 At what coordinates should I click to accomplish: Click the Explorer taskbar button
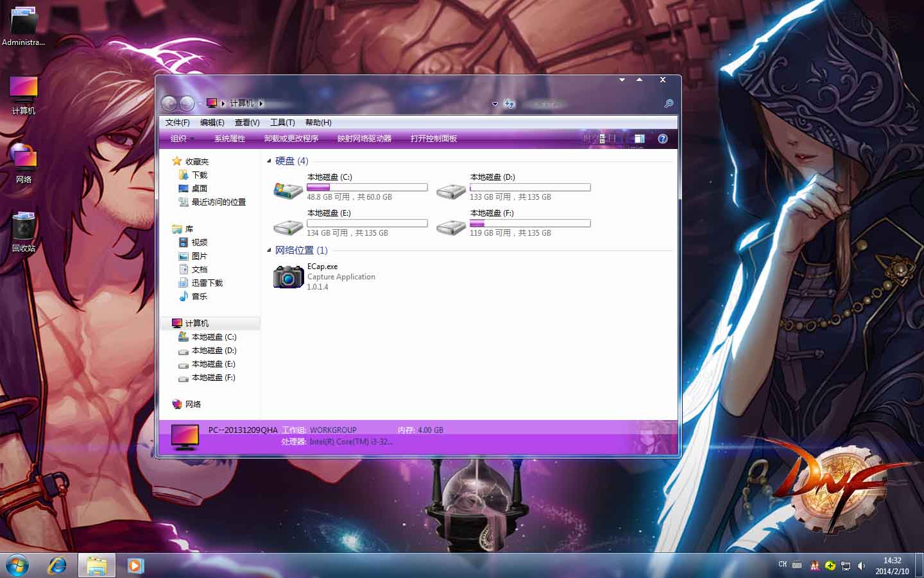[97, 565]
